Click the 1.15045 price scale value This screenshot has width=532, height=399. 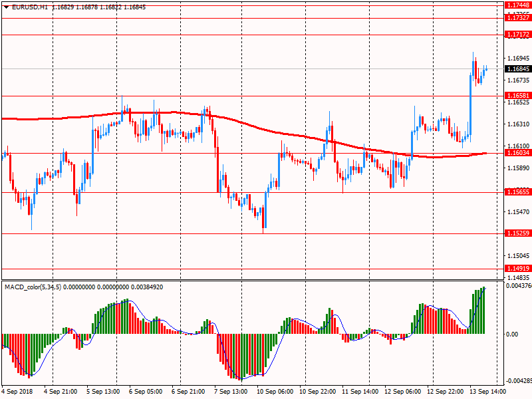pyautogui.click(x=518, y=255)
